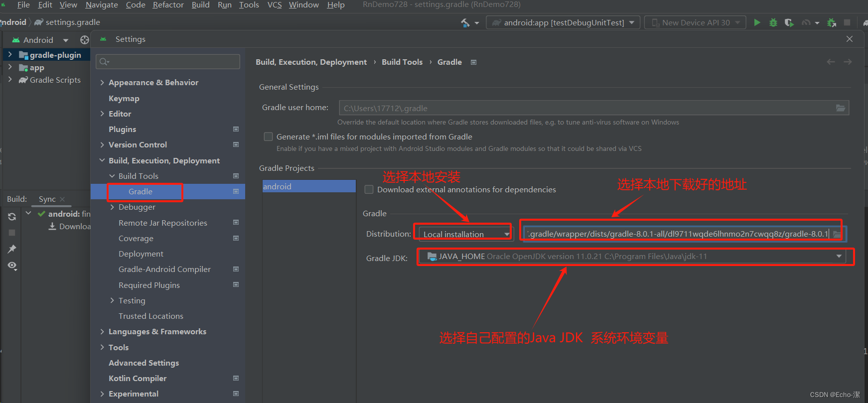
Task: Collapse Build, Execution, Deployment group
Action: coord(102,160)
